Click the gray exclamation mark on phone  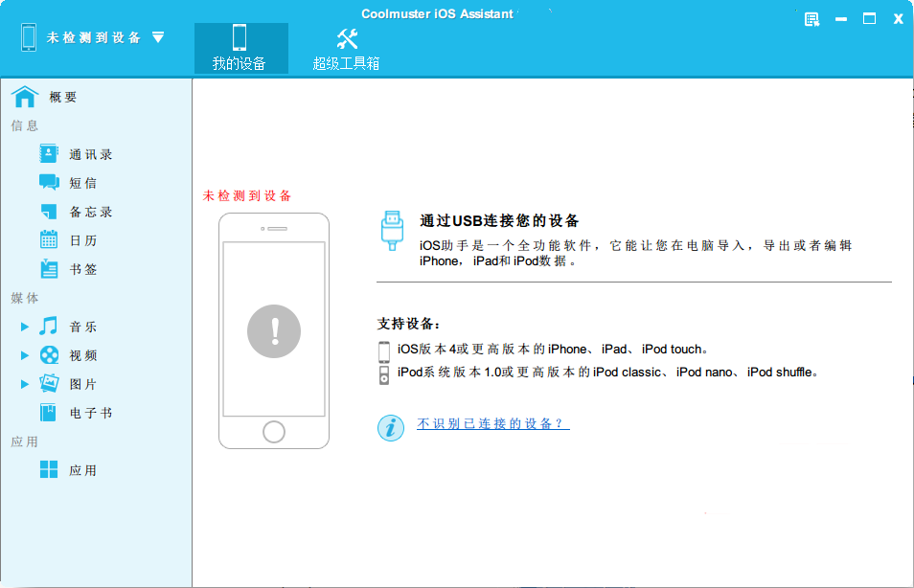click(x=274, y=331)
